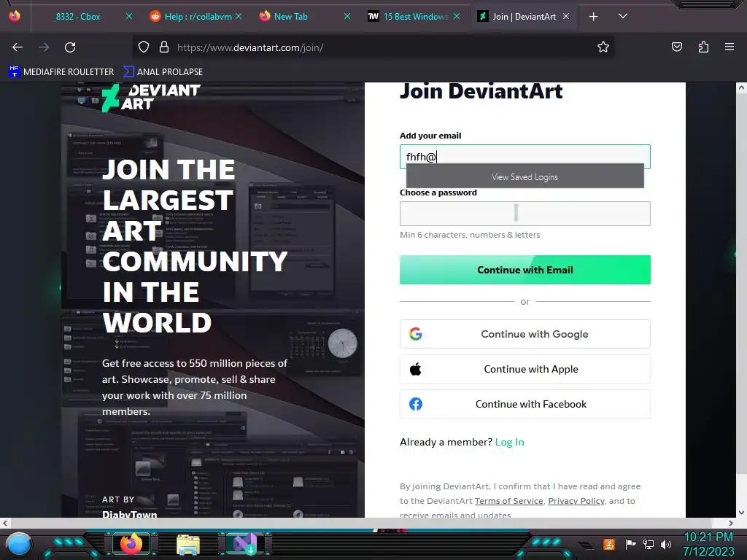The height and width of the screenshot is (560, 747).
Task: Choose View Saved Logins from the popup
Action: [x=525, y=176]
